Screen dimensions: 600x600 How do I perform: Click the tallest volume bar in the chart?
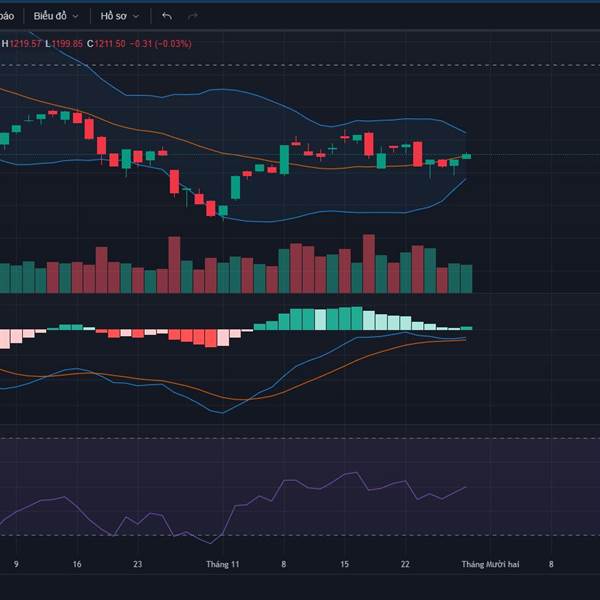pos(369,264)
